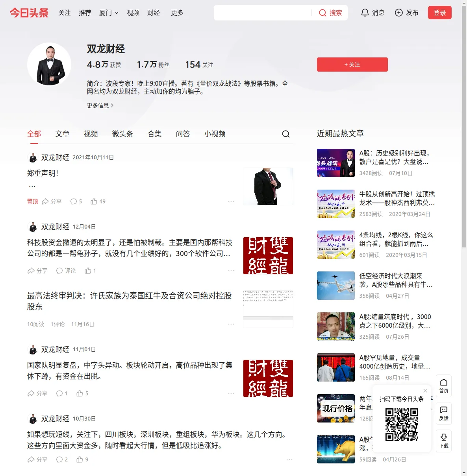Expand the 厦门 city dropdown

109,13
